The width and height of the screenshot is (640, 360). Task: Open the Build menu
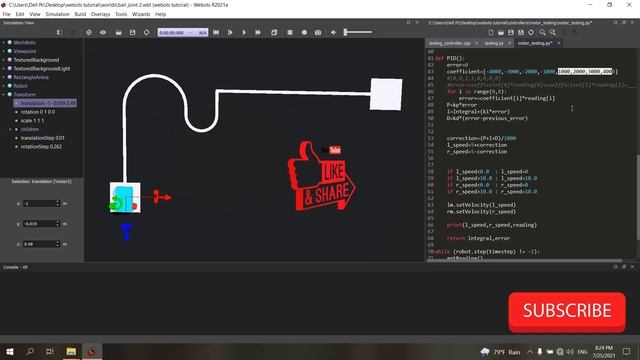click(x=80, y=14)
